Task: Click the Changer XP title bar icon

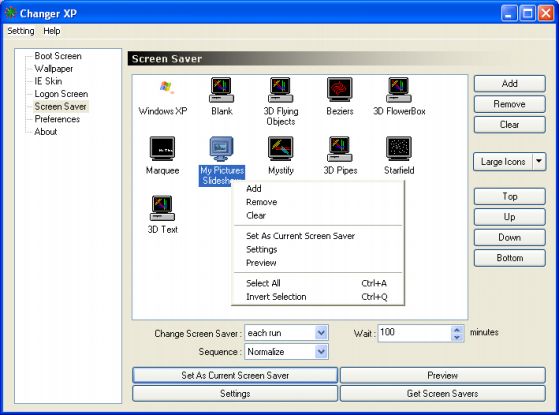Action: 11,13
